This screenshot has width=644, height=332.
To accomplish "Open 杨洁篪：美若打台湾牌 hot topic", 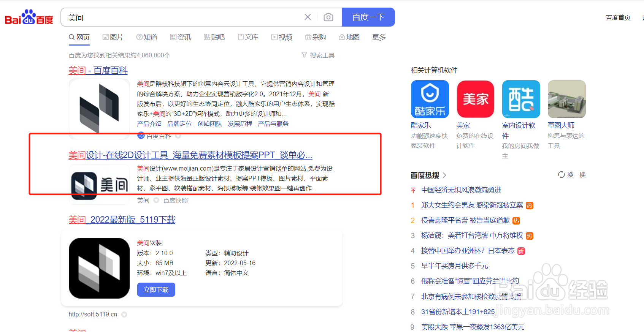I will point(472,236).
